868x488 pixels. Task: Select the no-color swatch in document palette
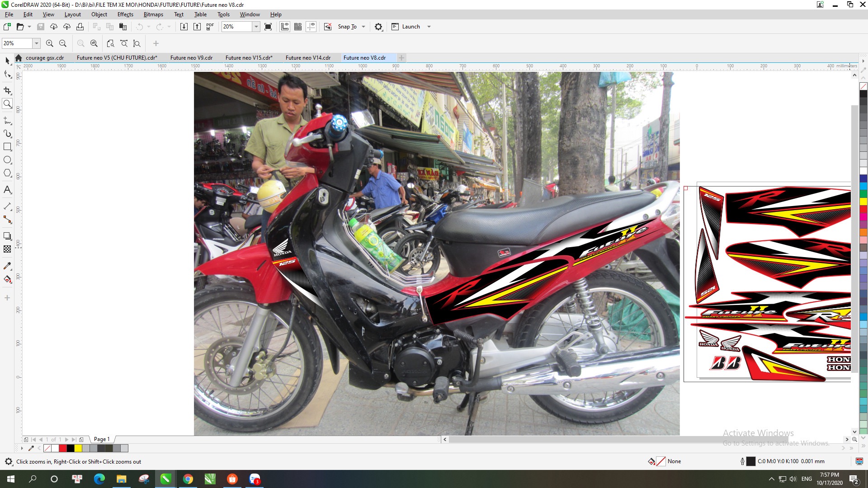(x=47, y=448)
